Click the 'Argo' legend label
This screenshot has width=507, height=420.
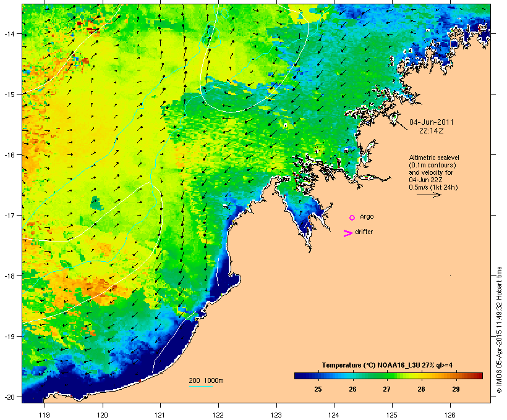[367, 216]
